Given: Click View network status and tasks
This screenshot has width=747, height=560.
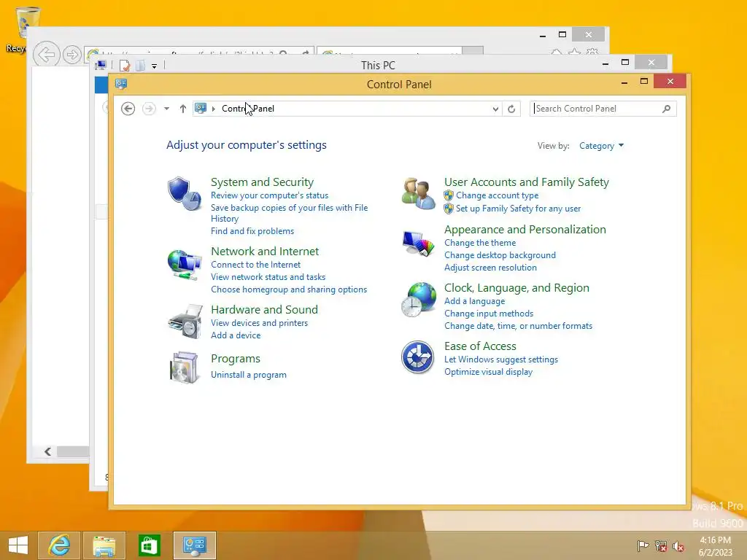Looking at the screenshot, I should [x=268, y=276].
